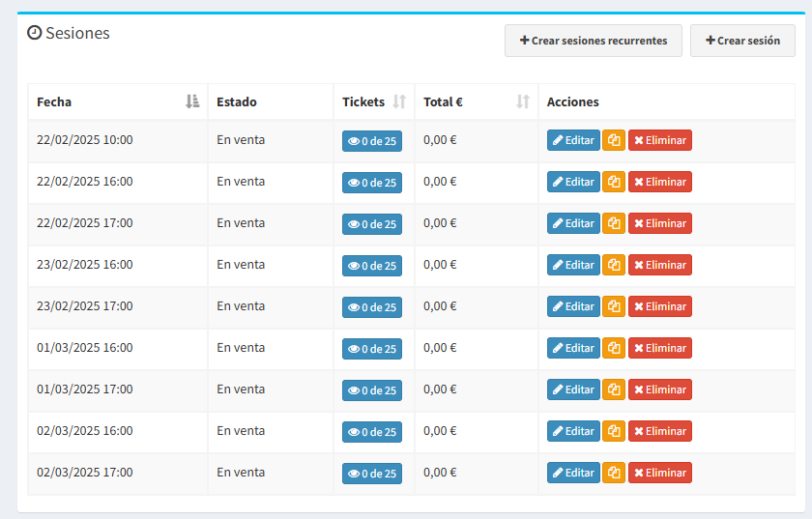
Task: Select the date text 02/03/2025 17:00
Action: pyautogui.click(x=85, y=473)
